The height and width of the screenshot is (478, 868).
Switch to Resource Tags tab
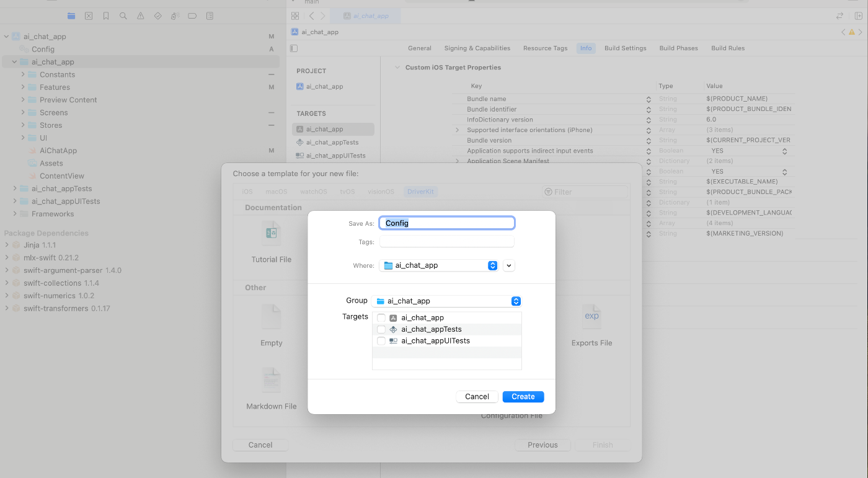[x=546, y=48]
